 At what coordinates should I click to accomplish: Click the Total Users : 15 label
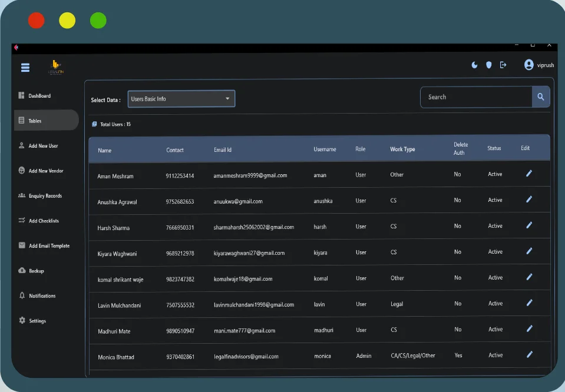point(115,124)
